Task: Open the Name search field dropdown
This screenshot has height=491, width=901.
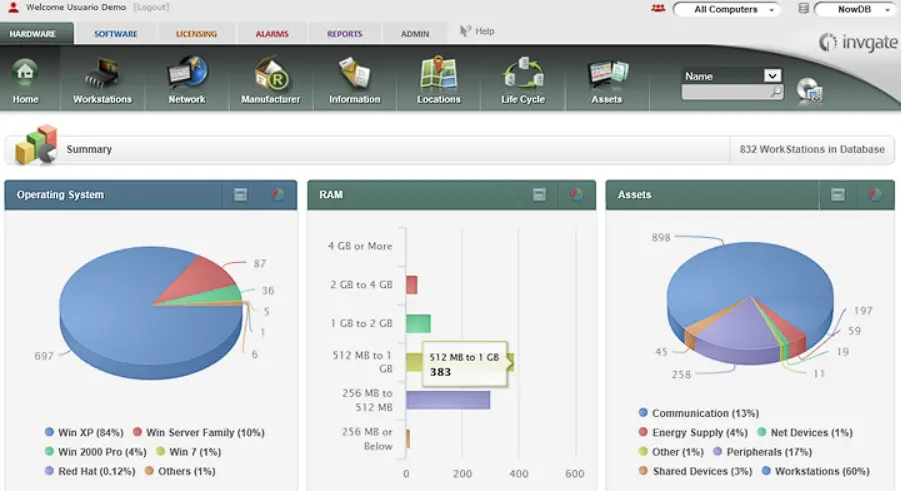Action: [772, 75]
